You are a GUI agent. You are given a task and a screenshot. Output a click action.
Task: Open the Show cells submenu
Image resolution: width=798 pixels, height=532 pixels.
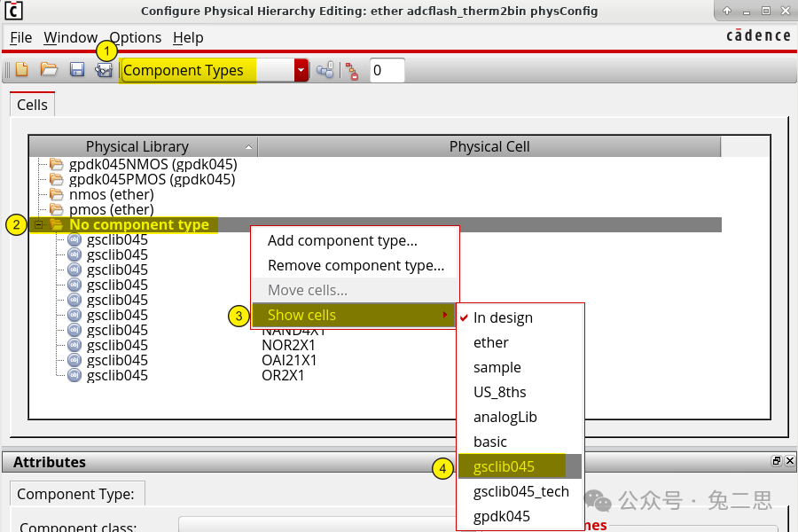pyautogui.click(x=353, y=315)
